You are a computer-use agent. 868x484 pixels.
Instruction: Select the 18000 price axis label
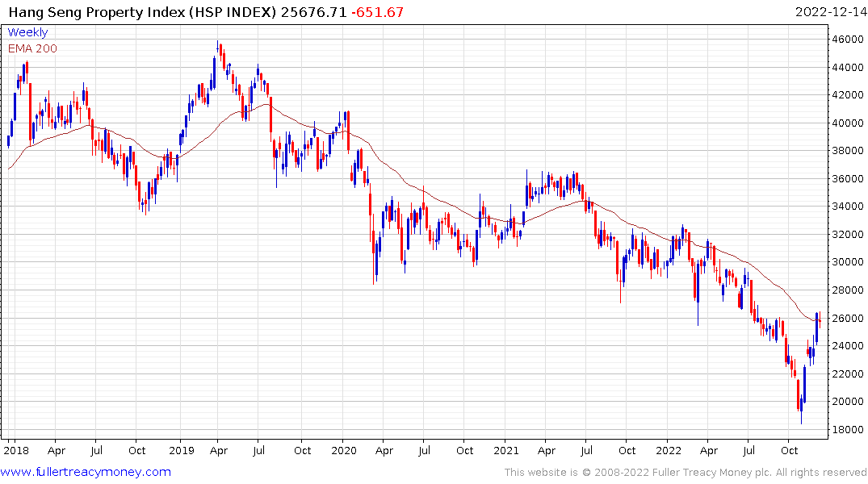[x=847, y=430]
